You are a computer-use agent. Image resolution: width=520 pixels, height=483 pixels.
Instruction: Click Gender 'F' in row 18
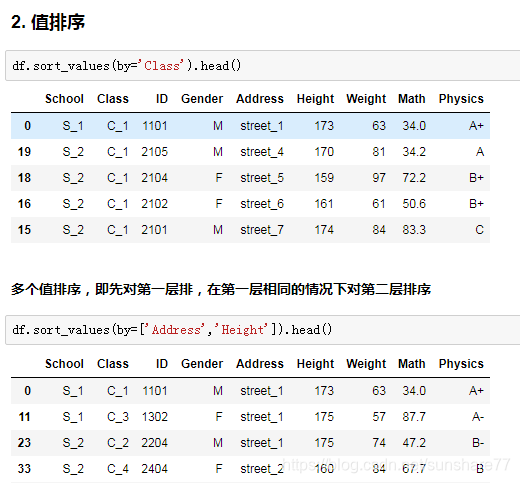pos(219,178)
